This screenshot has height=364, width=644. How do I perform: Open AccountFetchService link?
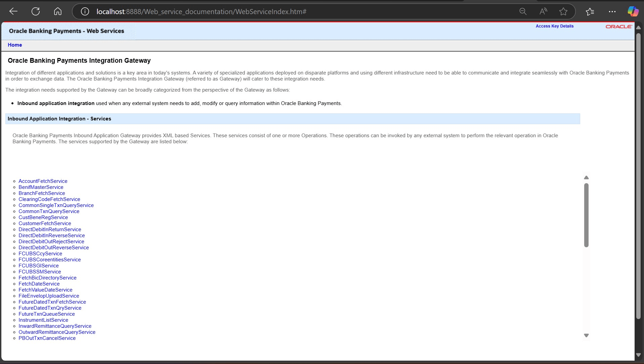click(43, 181)
